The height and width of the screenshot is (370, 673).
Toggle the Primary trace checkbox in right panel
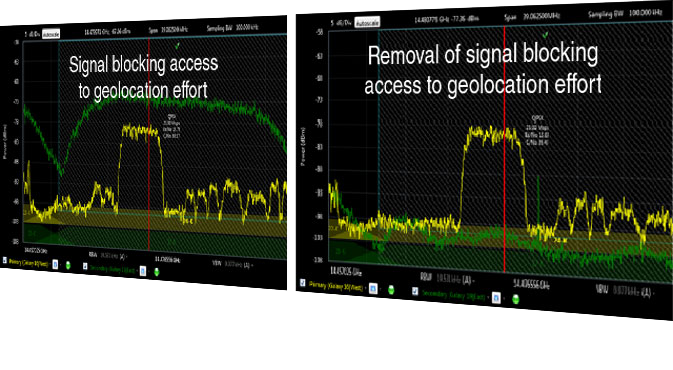point(303,283)
